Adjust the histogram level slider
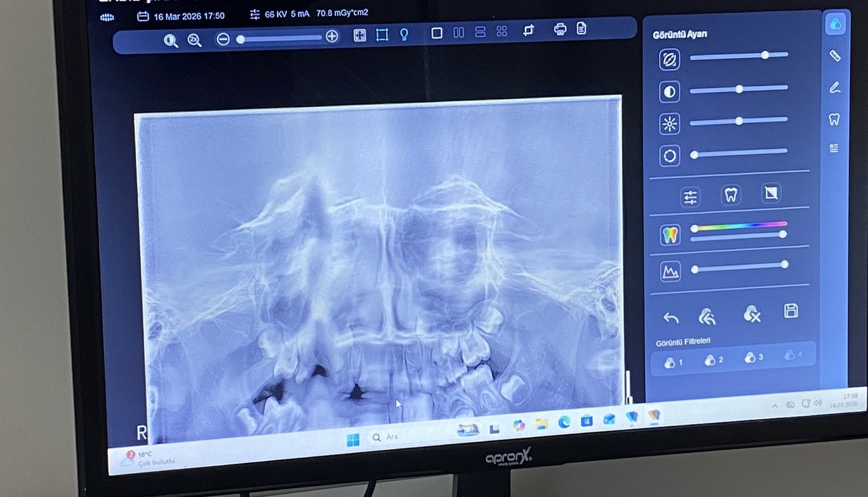 pos(739,267)
